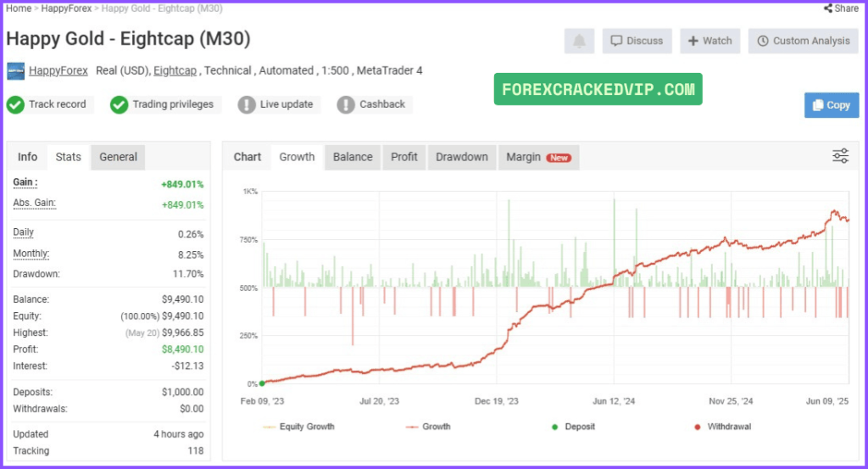This screenshot has width=868, height=469.
Task: Click the Highest value $9,966.85
Action: 182,332
